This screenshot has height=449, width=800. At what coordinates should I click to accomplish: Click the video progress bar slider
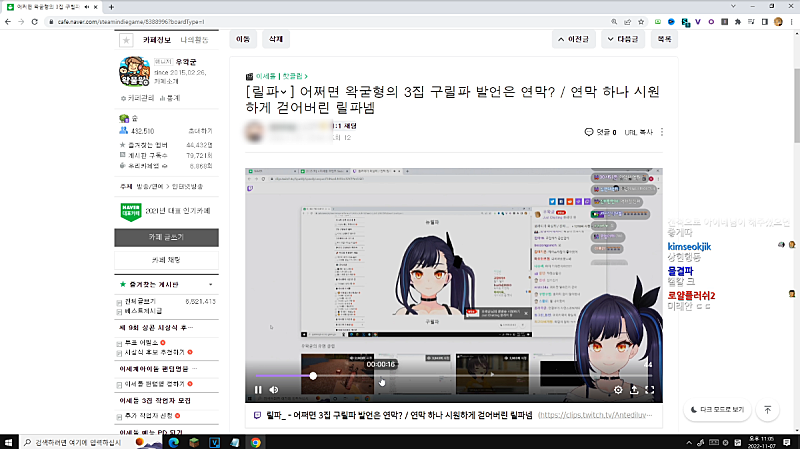(313, 376)
